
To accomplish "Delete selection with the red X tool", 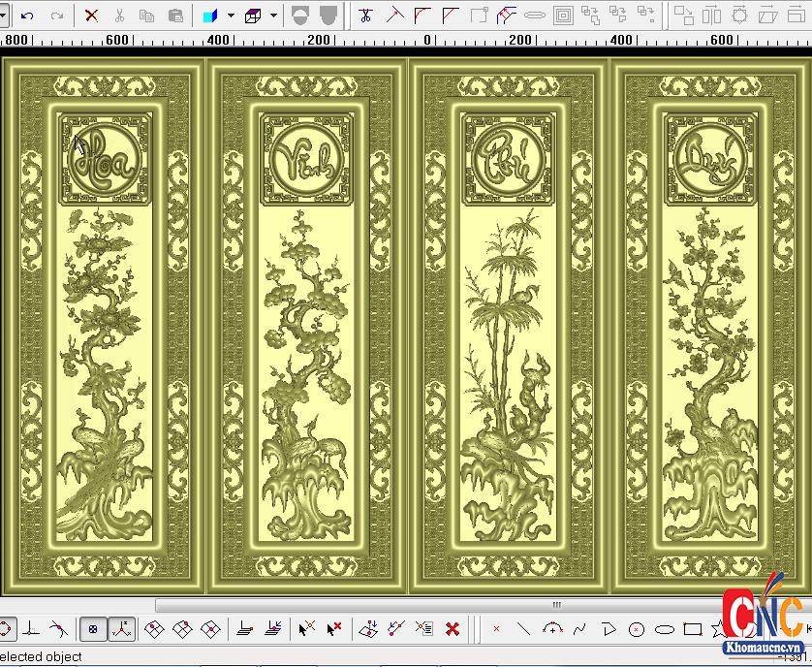I will (x=92, y=15).
